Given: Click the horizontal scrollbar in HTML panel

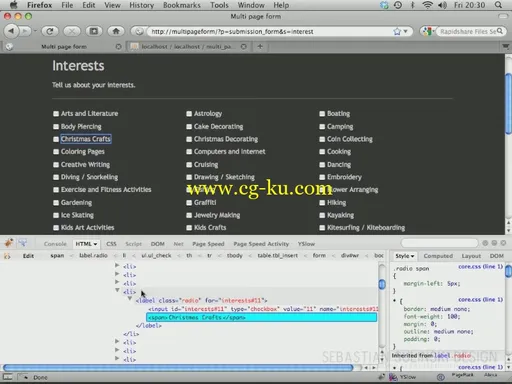Looking at the screenshot, I should point(178,368).
